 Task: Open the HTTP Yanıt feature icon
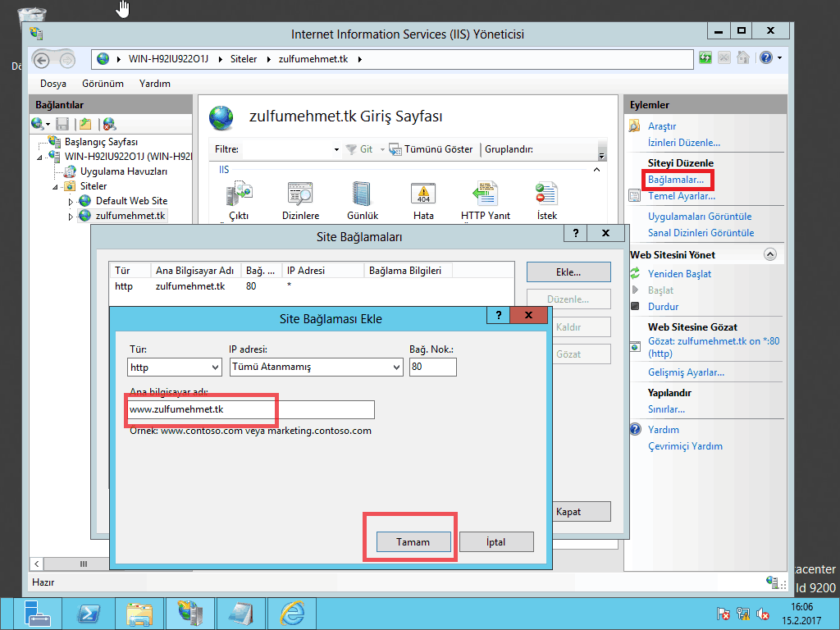tap(486, 202)
